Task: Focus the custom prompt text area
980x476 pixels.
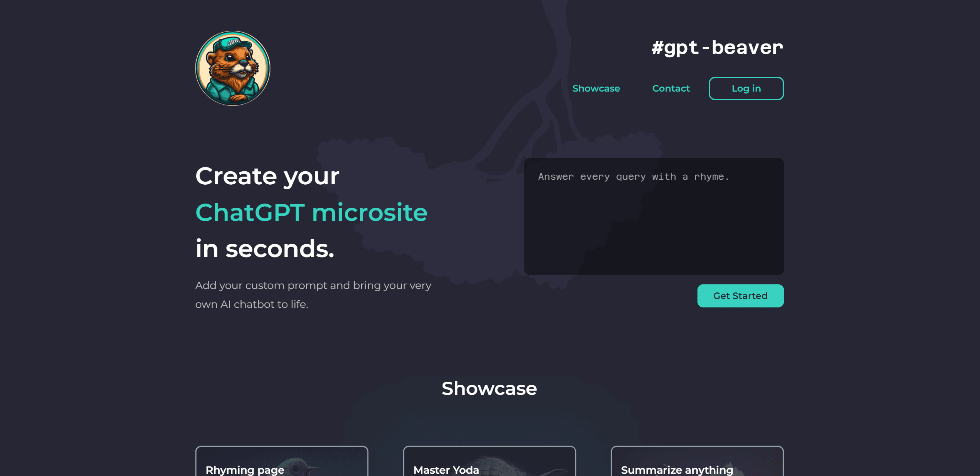Action: pos(654,216)
